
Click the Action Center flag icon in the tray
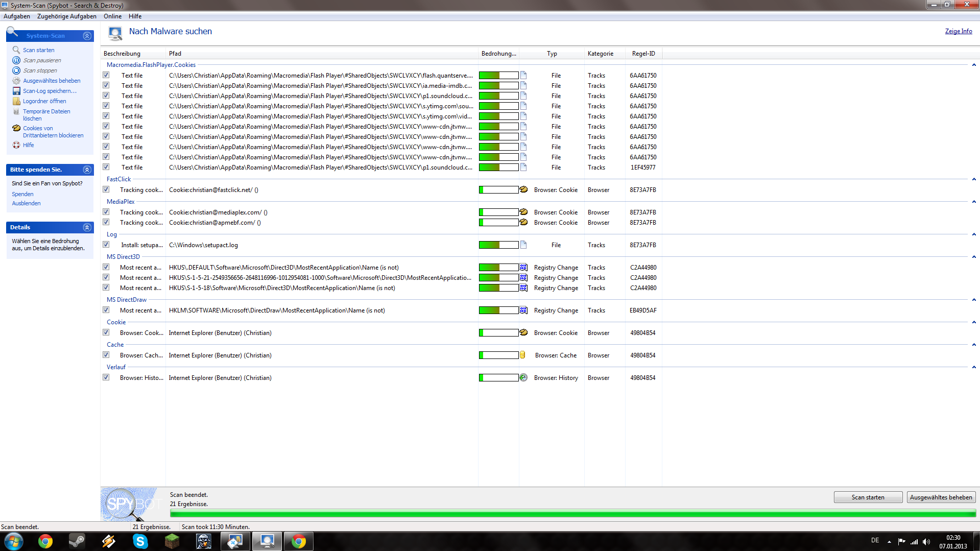(x=901, y=542)
